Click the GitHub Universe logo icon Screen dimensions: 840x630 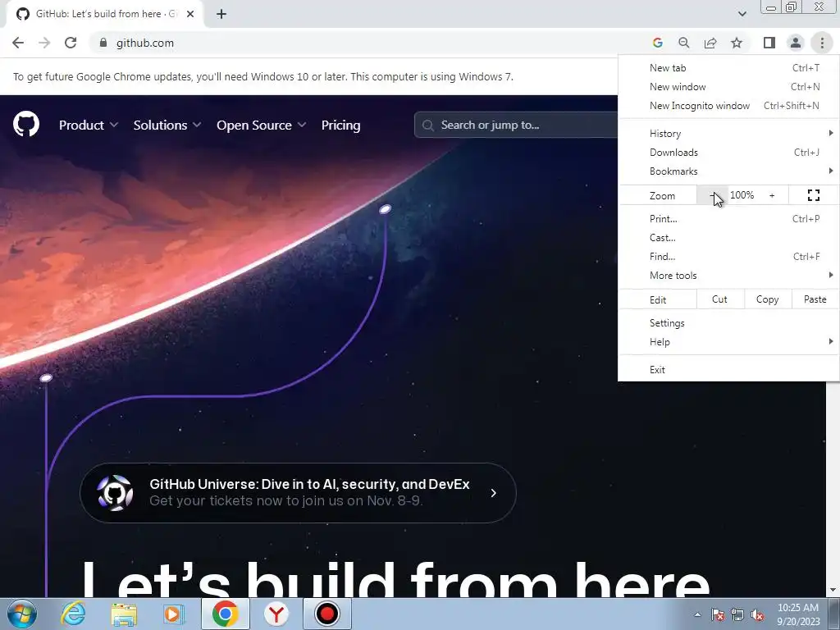(115, 492)
